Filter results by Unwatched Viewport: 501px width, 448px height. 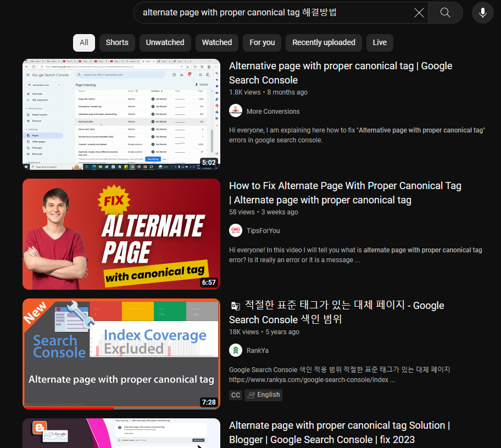pos(165,42)
